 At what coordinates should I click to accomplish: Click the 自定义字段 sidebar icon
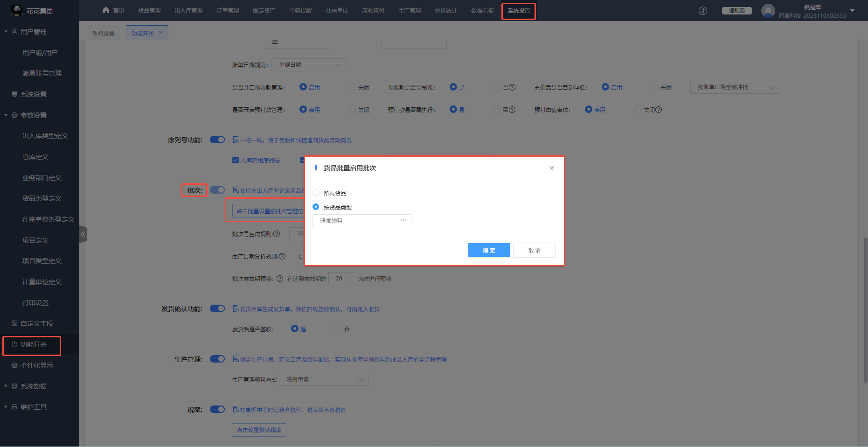(x=14, y=323)
